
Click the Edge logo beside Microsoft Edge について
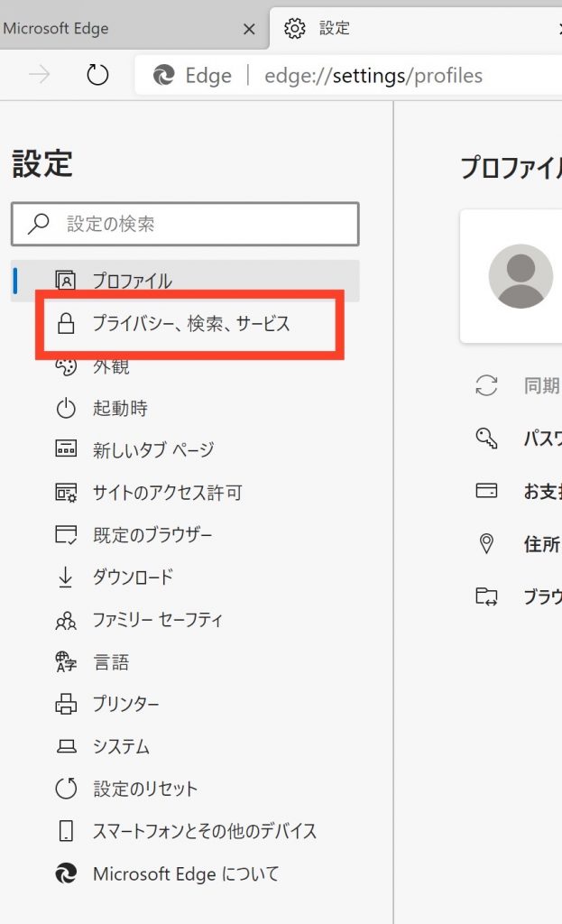pyautogui.click(x=66, y=873)
